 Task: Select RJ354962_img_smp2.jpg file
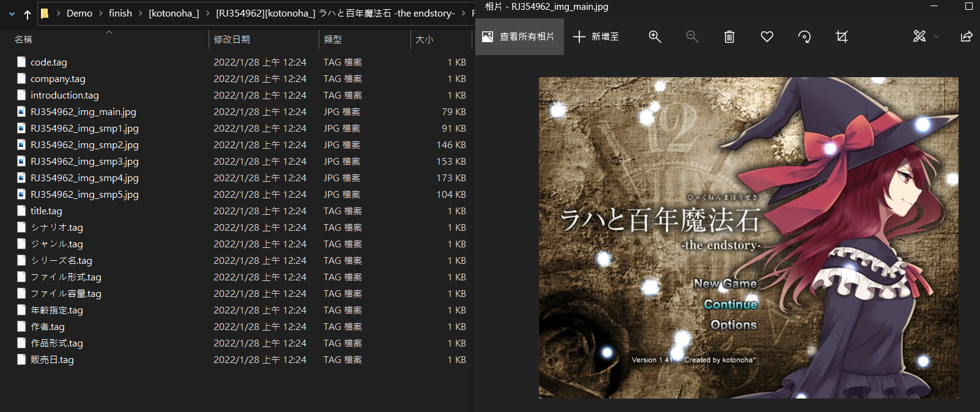coord(84,144)
